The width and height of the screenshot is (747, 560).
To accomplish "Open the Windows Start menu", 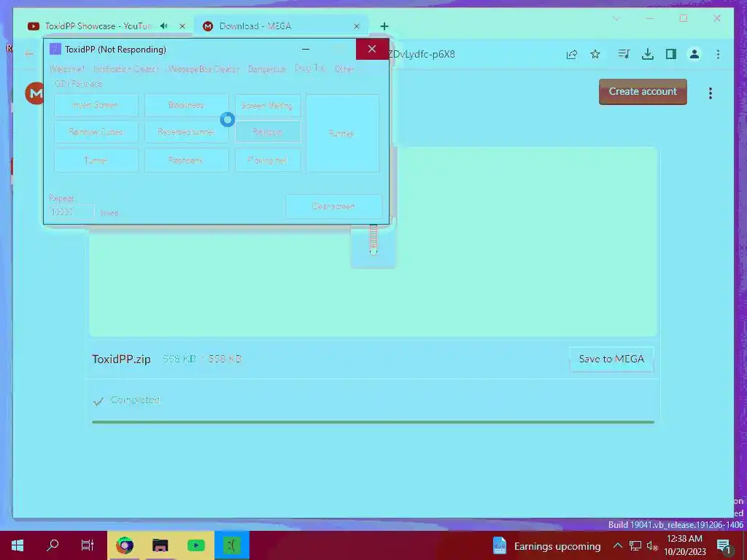I will [18, 545].
